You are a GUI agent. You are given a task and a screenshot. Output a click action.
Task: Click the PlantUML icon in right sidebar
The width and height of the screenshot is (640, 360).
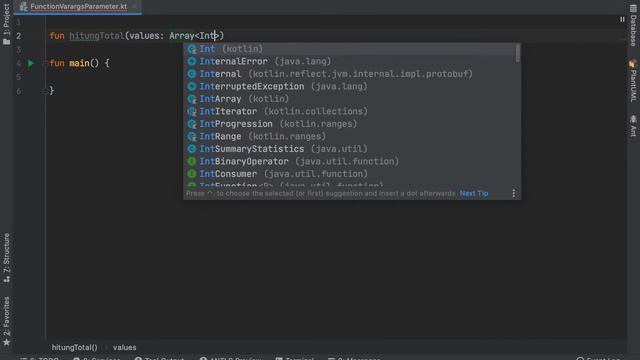[633, 64]
